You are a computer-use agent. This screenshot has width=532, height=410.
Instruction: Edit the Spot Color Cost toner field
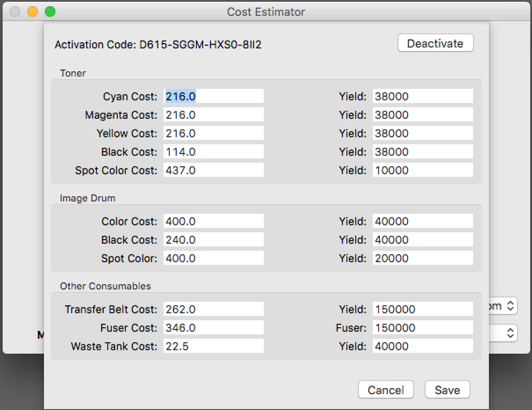[214, 170]
